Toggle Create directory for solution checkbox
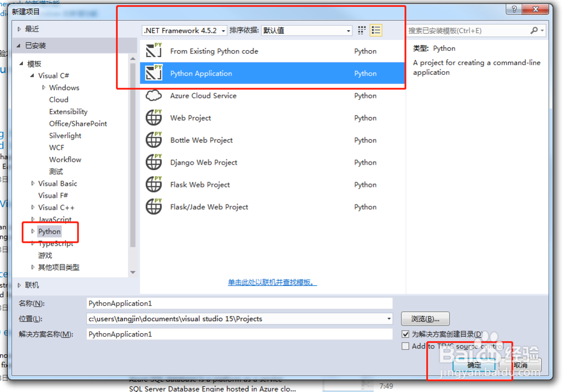Viewport: 572px width, 392px height. 406,334
